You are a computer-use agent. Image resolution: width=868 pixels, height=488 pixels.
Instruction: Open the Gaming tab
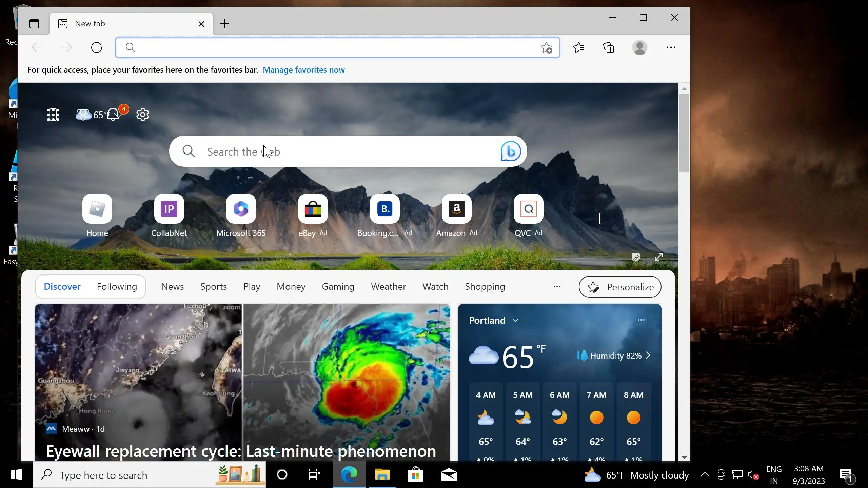338,287
